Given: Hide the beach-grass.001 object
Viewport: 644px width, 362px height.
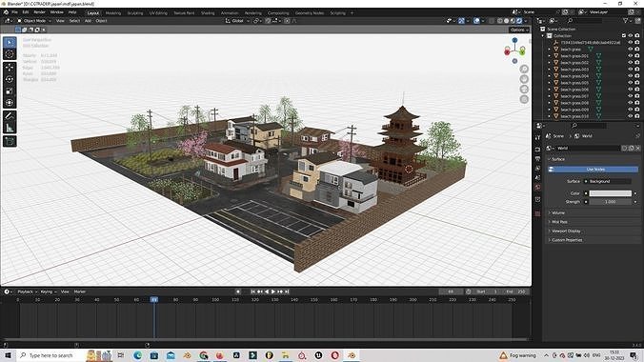Looking at the screenshot, I should pyautogui.click(x=631, y=56).
